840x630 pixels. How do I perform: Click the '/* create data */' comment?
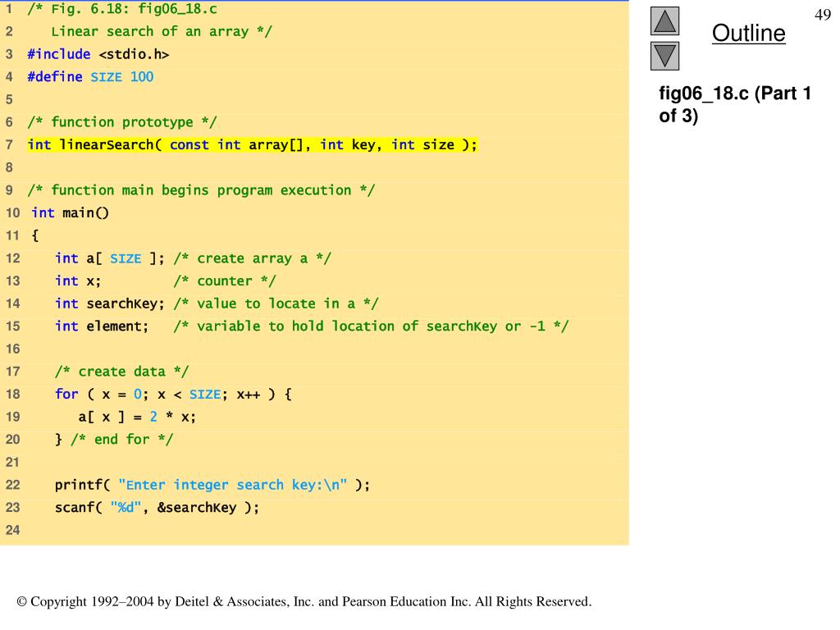pos(121,372)
